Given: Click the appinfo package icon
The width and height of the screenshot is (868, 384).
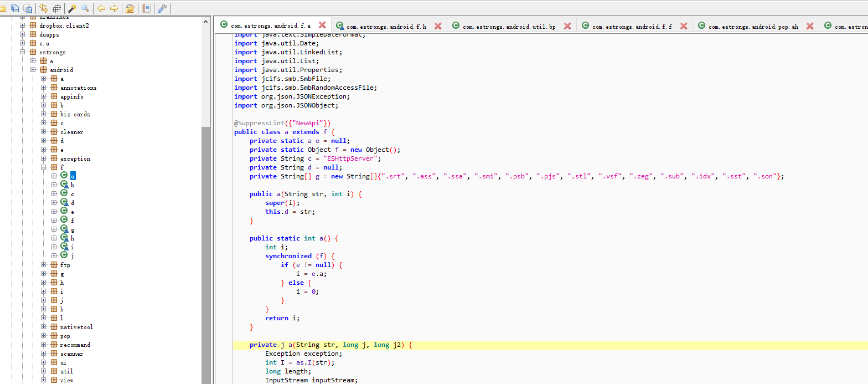Looking at the screenshot, I should pyautogui.click(x=54, y=96).
